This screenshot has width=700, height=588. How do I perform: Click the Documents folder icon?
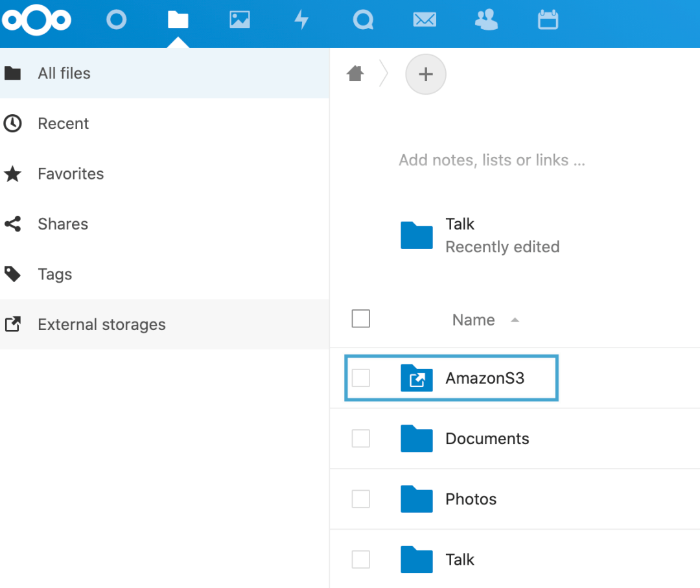pyautogui.click(x=417, y=438)
